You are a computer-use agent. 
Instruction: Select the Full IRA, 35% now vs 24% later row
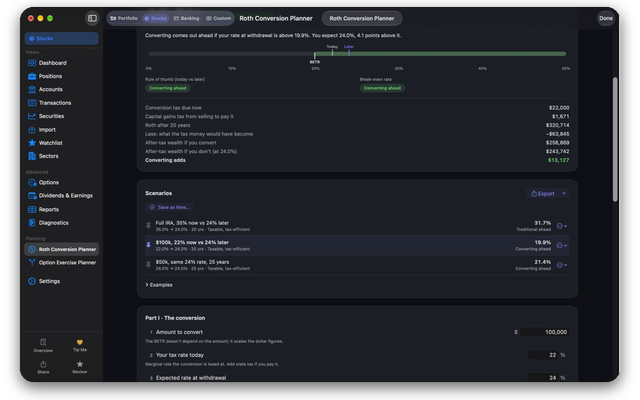pyautogui.click(x=357, y=226)
